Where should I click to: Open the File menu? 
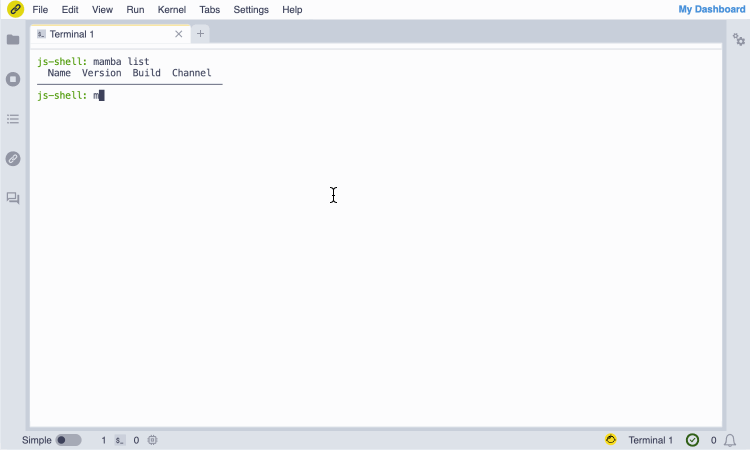coord(40,10)
